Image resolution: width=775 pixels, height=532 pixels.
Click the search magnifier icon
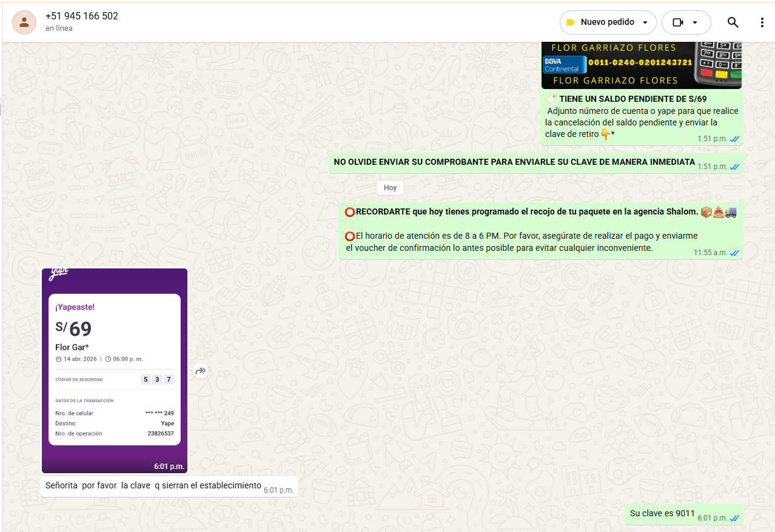733,22
